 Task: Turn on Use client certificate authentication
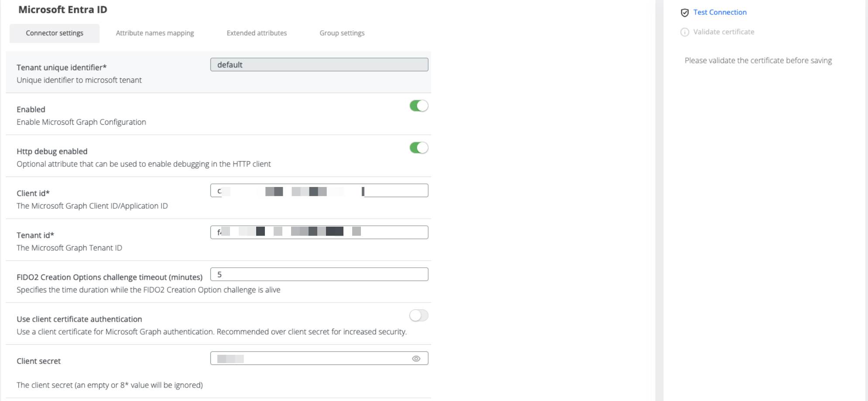pyautogui.click(x=419, y=316)
